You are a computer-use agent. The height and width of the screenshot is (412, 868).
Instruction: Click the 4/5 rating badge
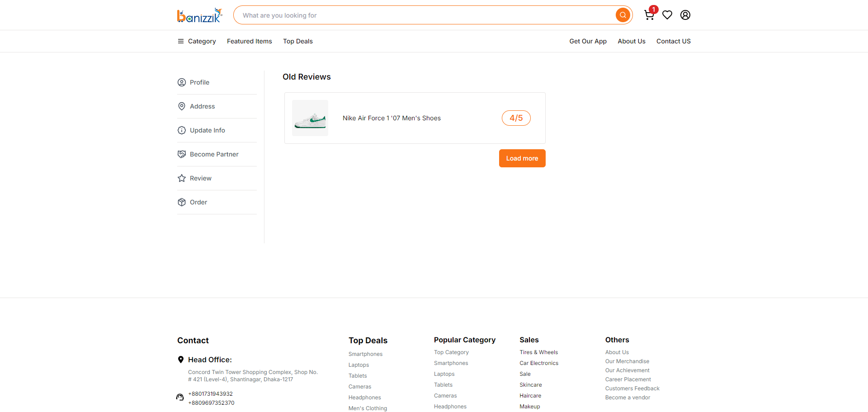coord(516,118)
